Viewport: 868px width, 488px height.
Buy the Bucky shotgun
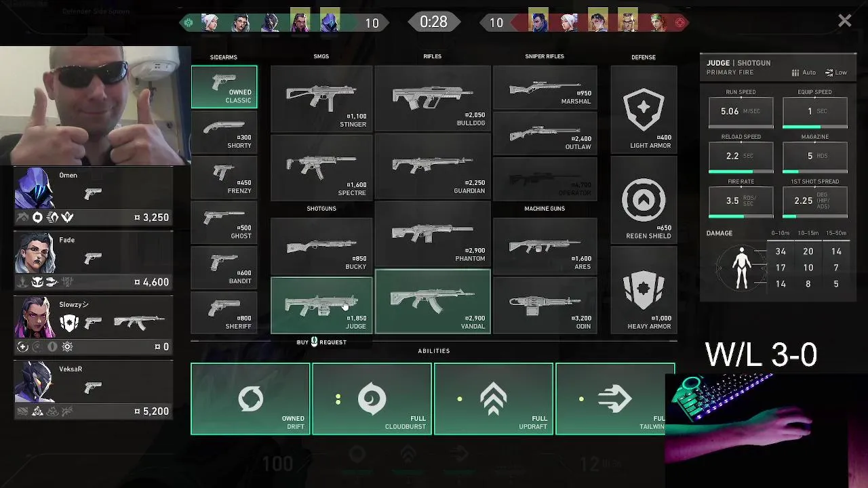[x=321, y=247]
